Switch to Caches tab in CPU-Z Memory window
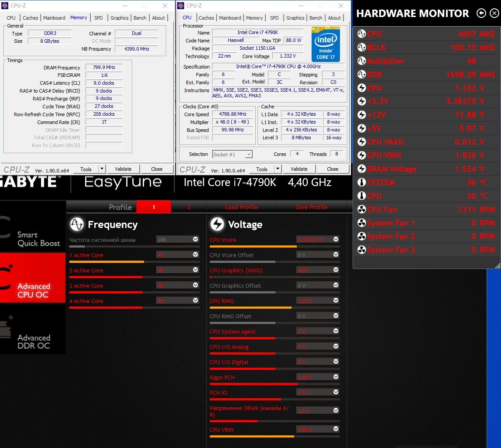 31,18
